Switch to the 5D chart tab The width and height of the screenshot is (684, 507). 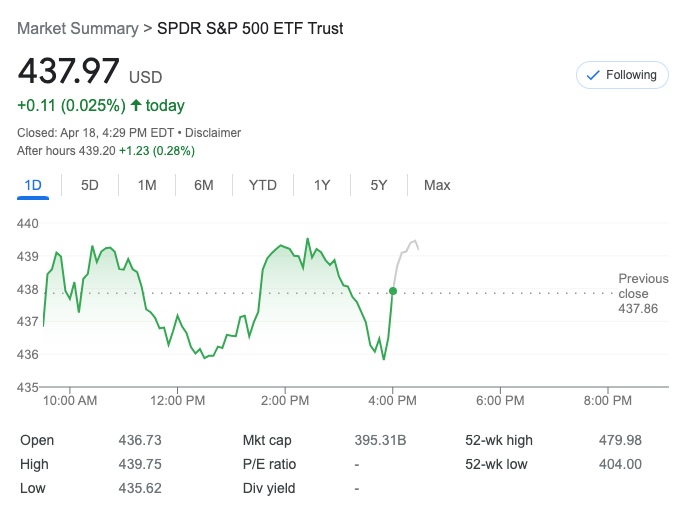[x=90, y=185]
